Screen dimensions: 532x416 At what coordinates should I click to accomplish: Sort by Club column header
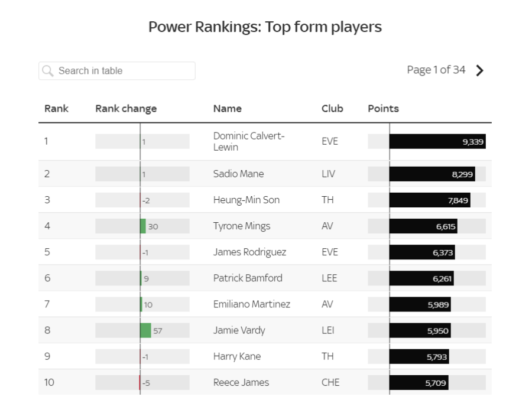point(332,109)
